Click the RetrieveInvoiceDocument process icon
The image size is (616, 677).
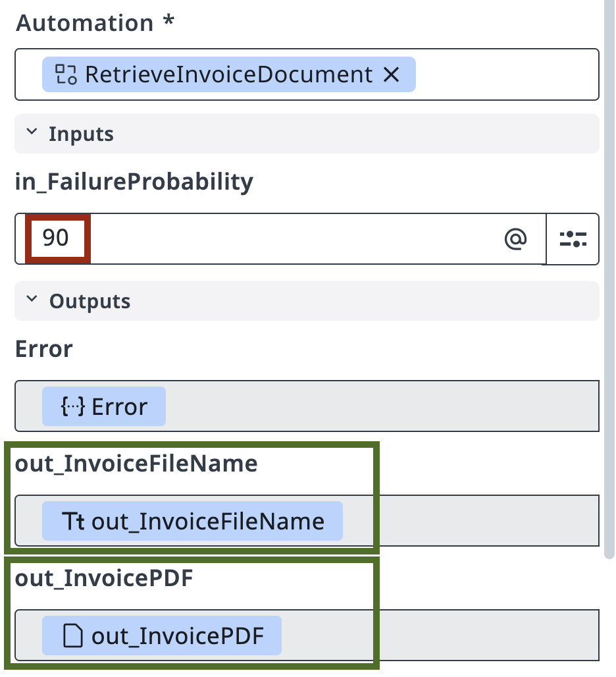click(66, 74)
